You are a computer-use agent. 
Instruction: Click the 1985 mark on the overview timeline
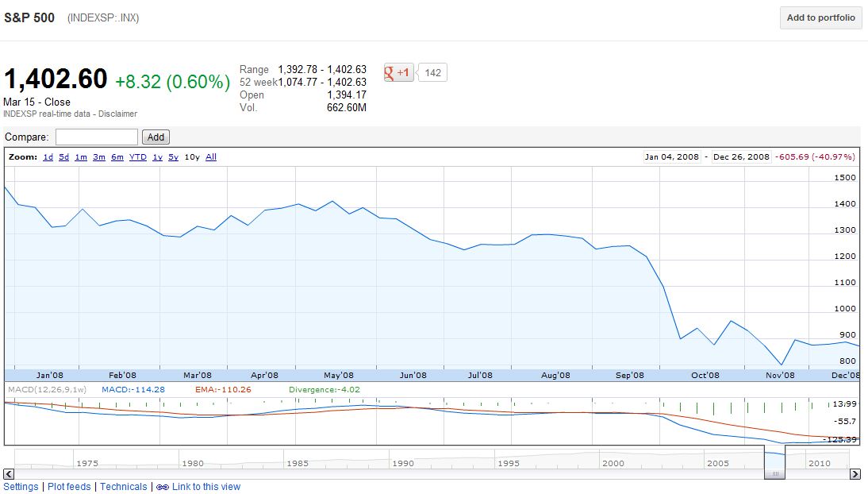(x=298, y=464)
